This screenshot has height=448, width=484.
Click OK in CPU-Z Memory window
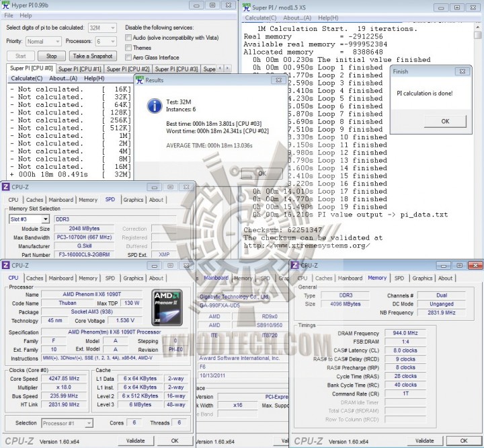click(x=464, y=441)
